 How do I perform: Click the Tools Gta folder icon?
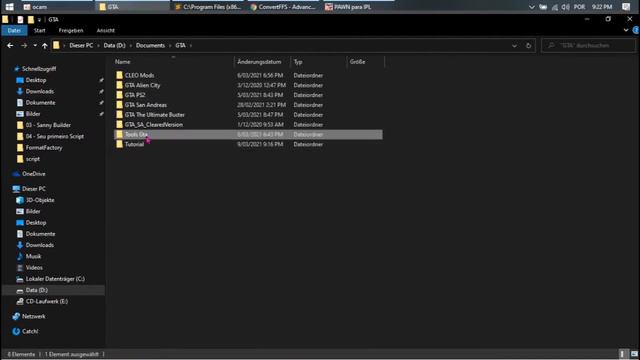(119, 134)
